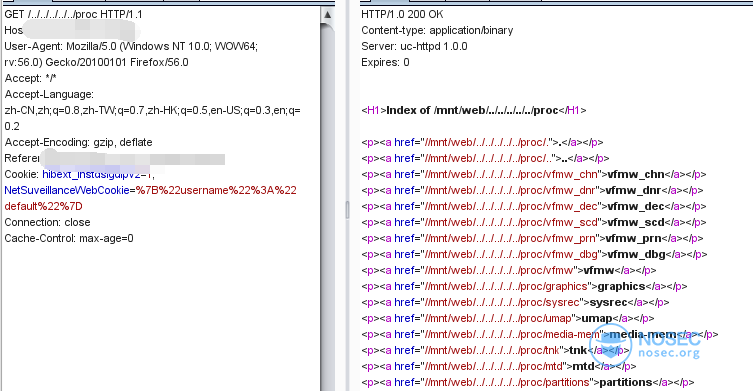
Task: Click the pane splitter handle between request and response
Action: click(x=347, y=210)
